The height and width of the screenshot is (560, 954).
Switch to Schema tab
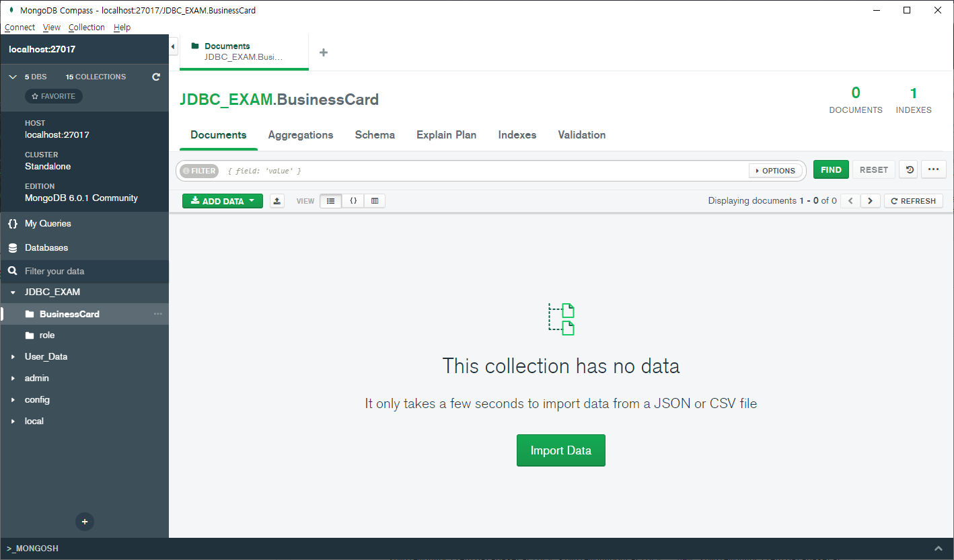tap(375, 135)
